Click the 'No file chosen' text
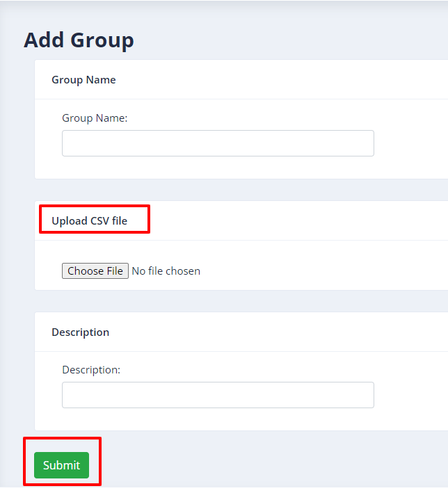 click(166, 271)
